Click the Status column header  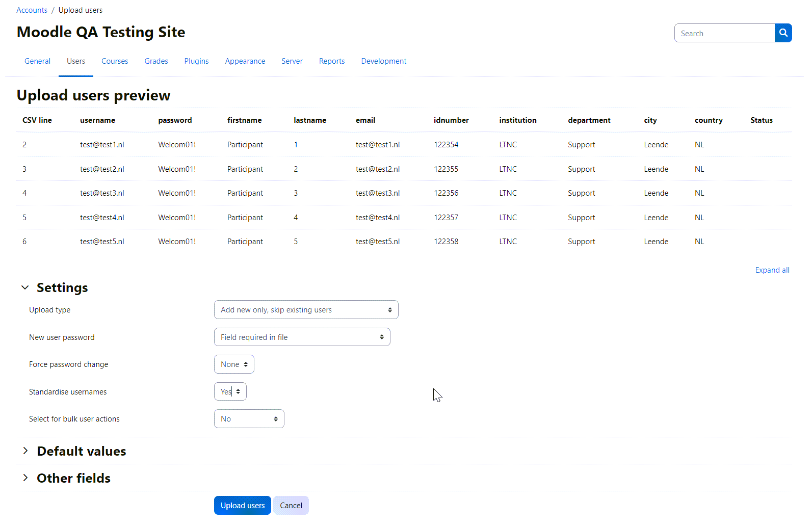click(x=762, y=120)
